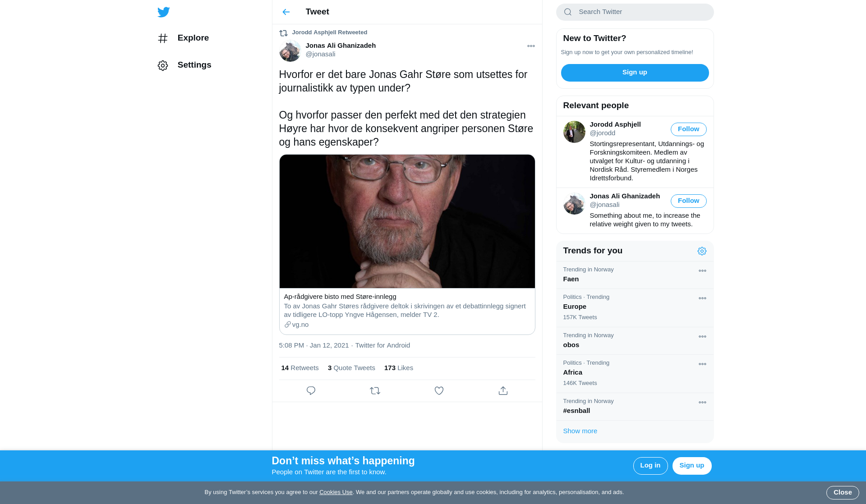Open the 'obos' trend
Screen dimensions: 866x504
pyautogui.click(x=635, y=341)
